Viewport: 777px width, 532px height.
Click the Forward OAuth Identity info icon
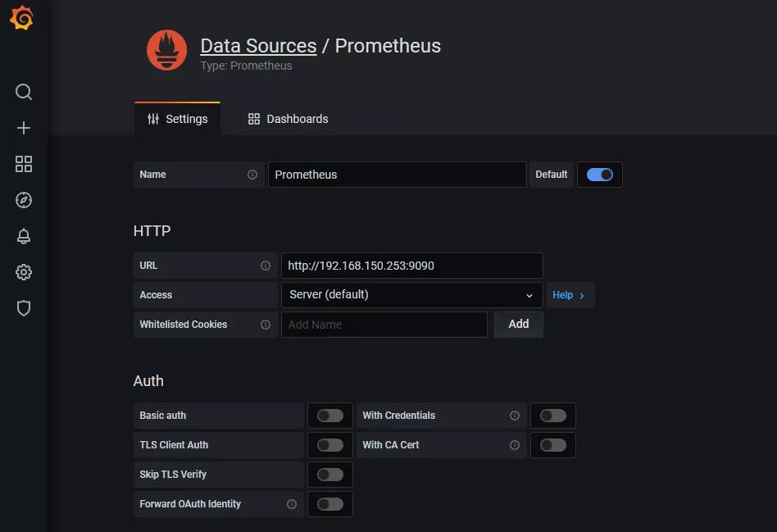(292, 504)
